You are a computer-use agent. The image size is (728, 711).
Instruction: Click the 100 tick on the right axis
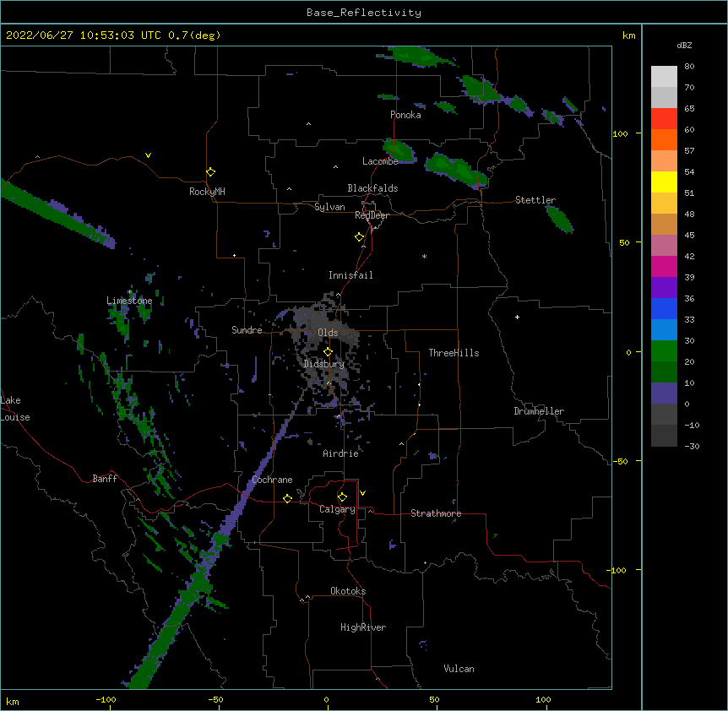[620, 133]
